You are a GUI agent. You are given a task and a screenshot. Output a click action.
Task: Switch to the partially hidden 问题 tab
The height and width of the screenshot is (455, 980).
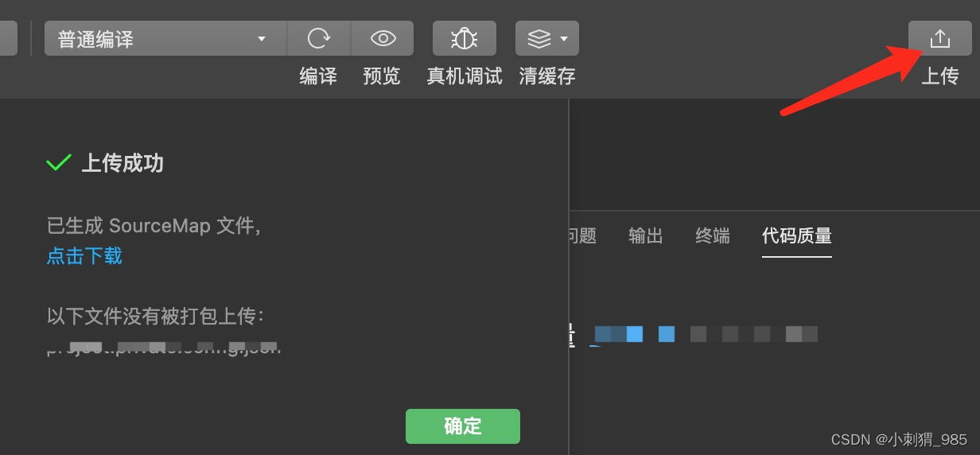coord(583,235)
